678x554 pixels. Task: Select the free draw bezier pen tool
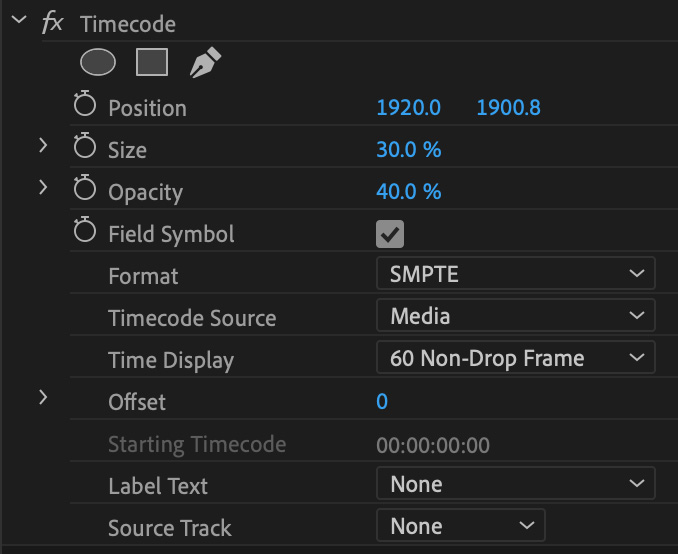[204, 63]
